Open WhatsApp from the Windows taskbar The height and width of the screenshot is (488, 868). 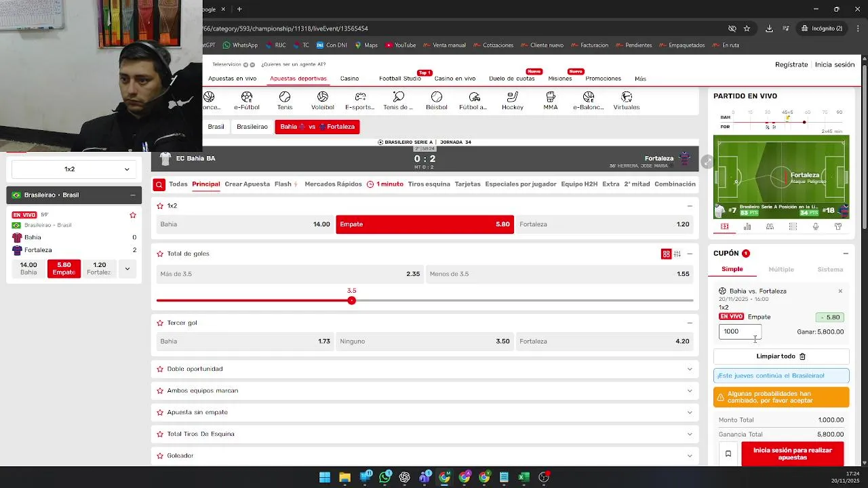[385, 477]
